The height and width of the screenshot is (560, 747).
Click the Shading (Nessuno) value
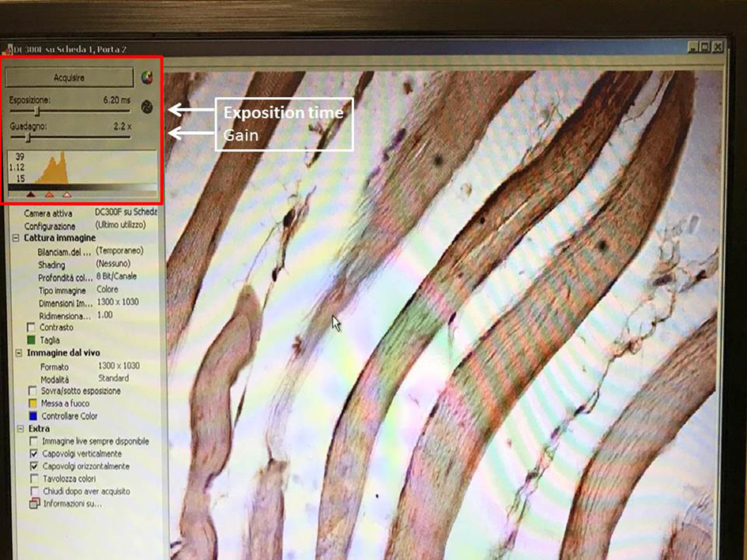coord(113,263)
